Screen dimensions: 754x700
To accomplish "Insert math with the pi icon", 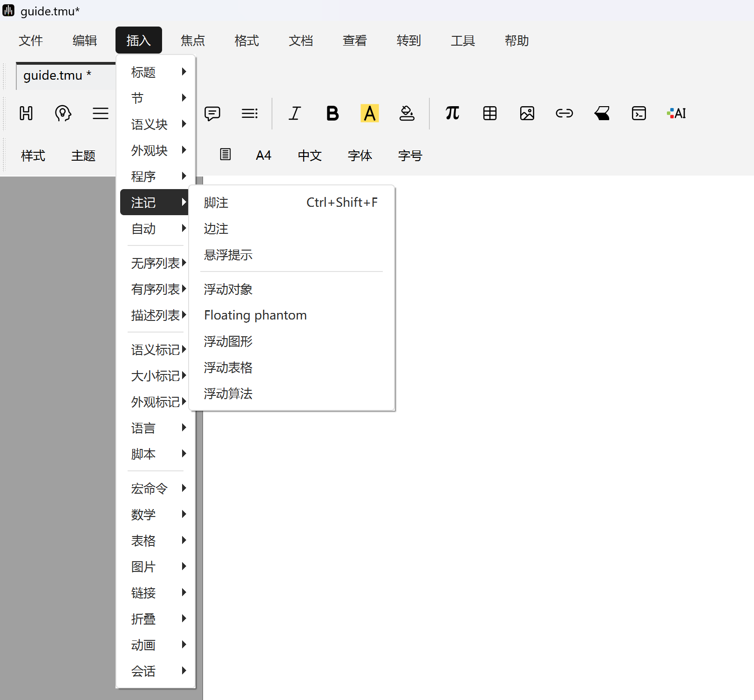I will [x=452, y=113].
